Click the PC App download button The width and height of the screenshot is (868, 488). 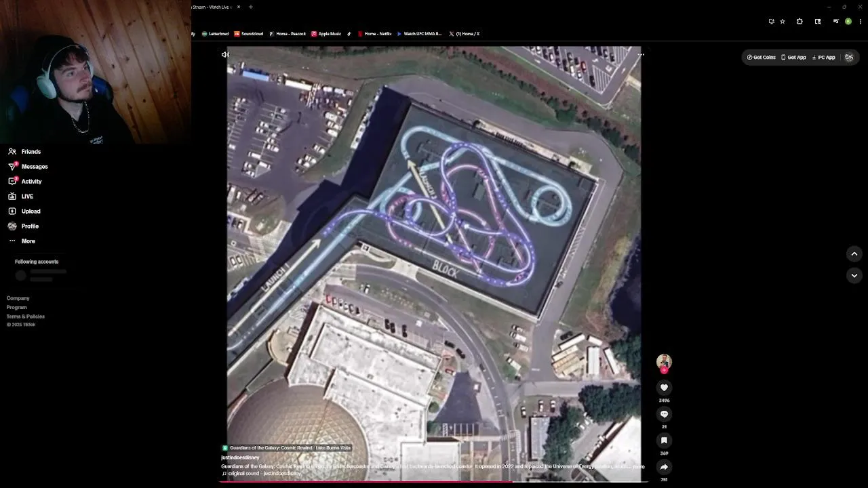(823, 58)
